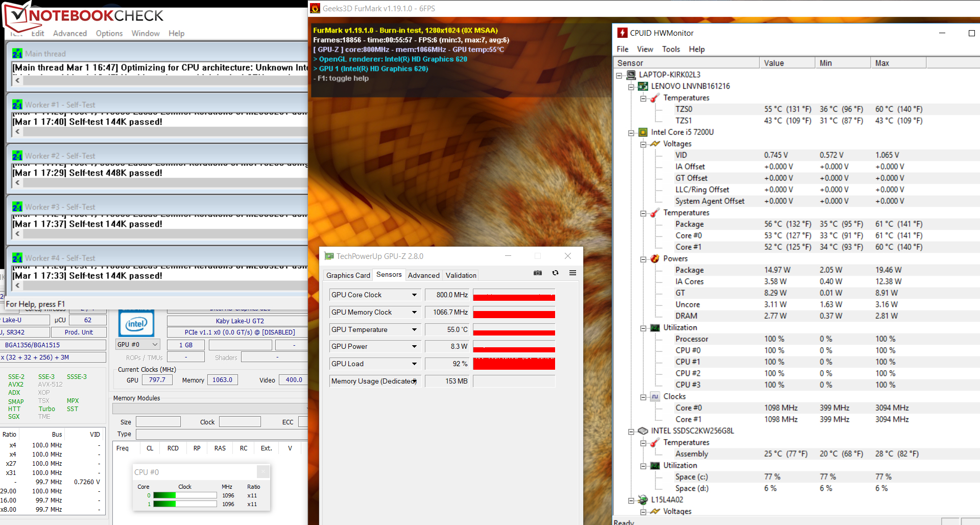Screen dimensions: 980x525
Task: Click the GPU-Z screenshot camera icon
Action: [538, 273]
